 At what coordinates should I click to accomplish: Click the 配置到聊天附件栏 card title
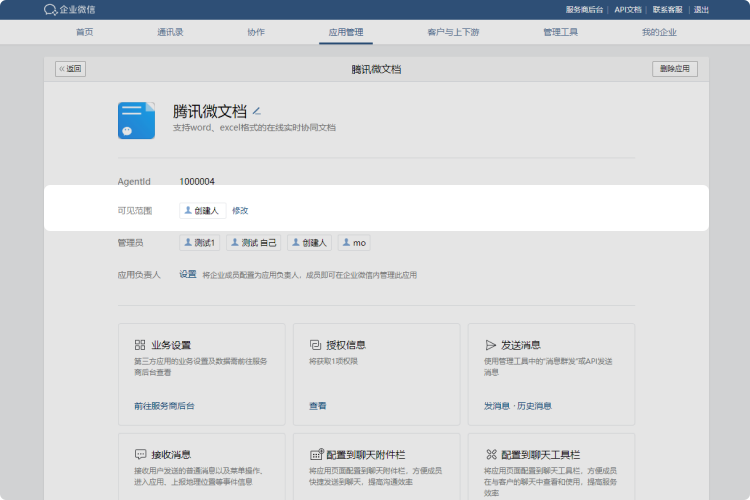click(366, 454)
